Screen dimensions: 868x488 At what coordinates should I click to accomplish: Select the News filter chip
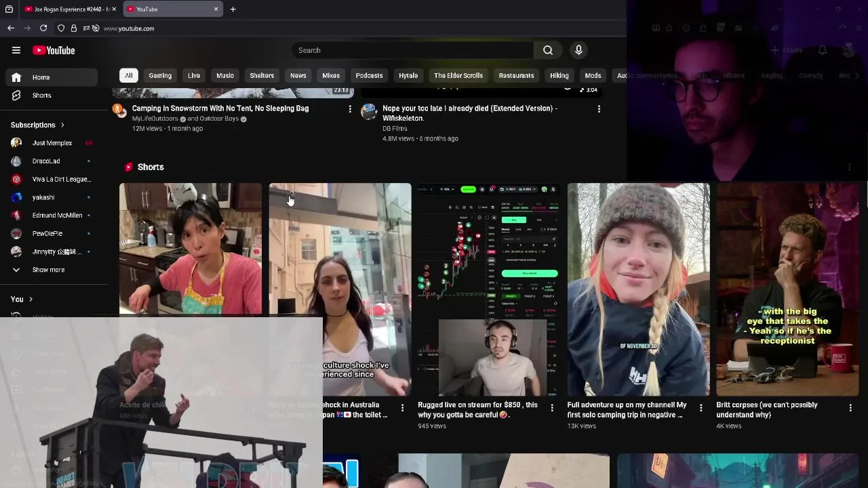pyautogui.click(x=298, y=75)
